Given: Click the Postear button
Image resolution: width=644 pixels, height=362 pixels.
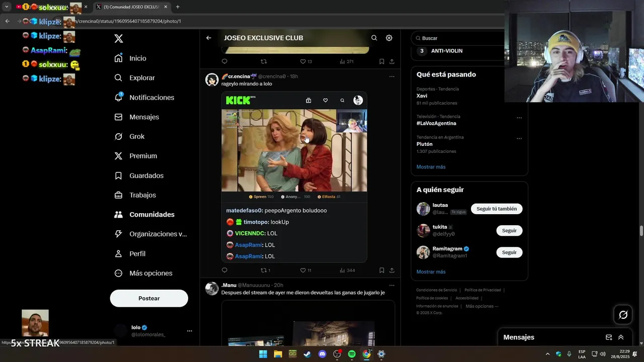Looking at the screenshot, I should [x=149, y=298].
